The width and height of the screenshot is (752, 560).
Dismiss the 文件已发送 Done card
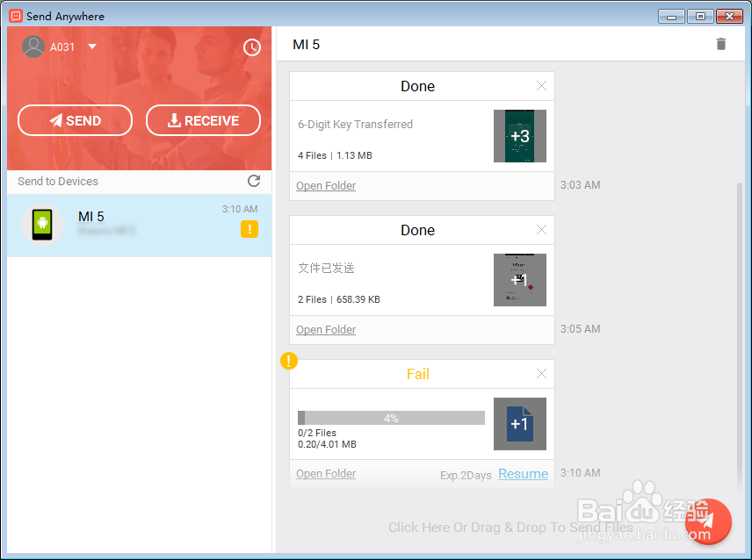click(541, 230)
